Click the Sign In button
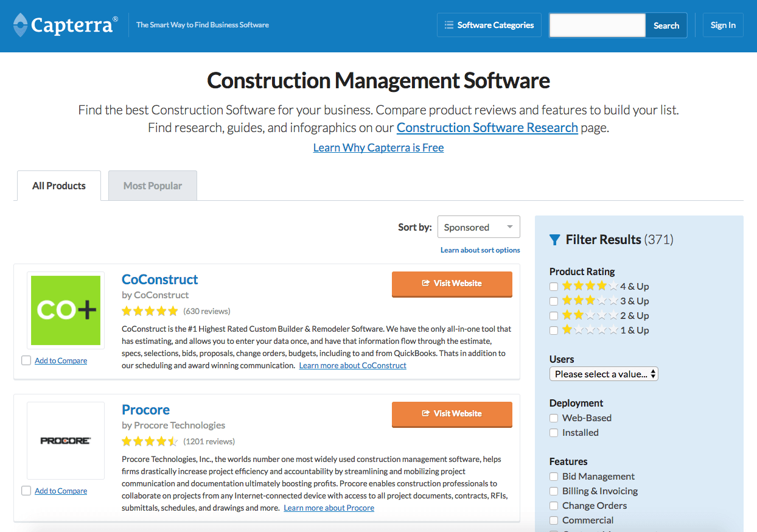 pyautogui.click(x=723, y=25)
